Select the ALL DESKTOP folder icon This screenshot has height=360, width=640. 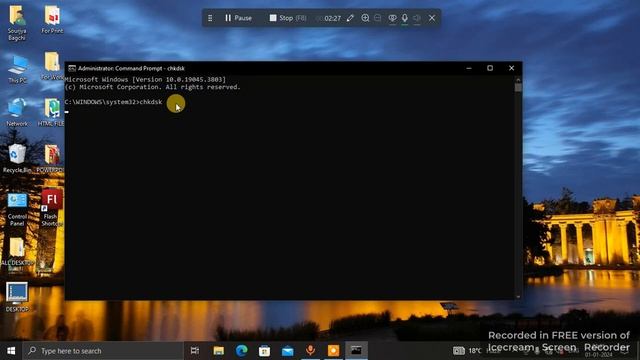[17, 252]
